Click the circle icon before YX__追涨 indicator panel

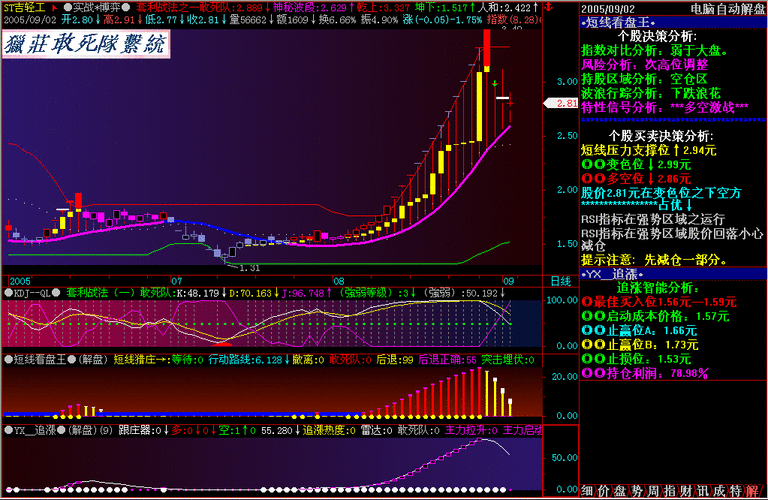8,430
